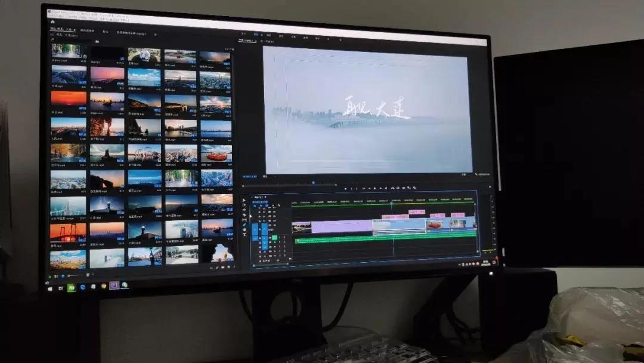
Task: Toggle lock on the first audio track
Action: click(x=259, y=238)
